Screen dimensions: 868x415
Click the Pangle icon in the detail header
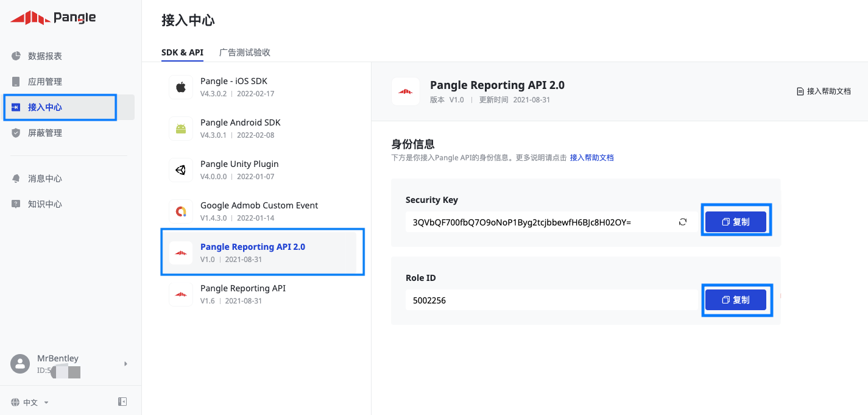pos(406,91)
